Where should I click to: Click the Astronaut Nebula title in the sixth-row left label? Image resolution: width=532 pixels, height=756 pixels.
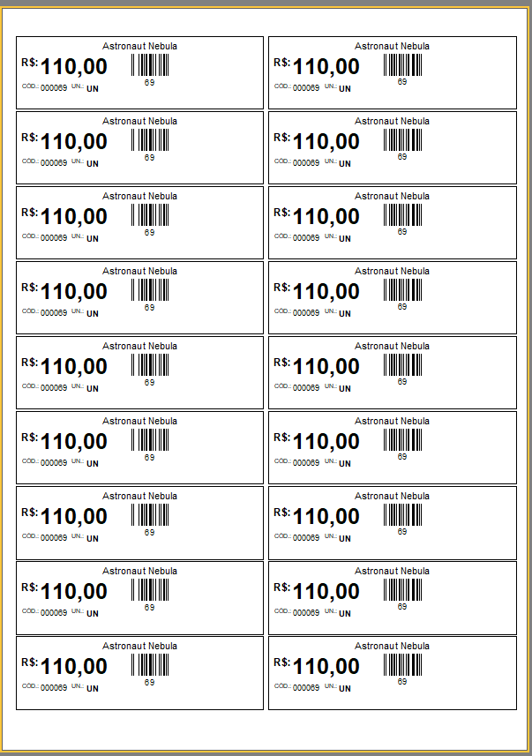139,421
